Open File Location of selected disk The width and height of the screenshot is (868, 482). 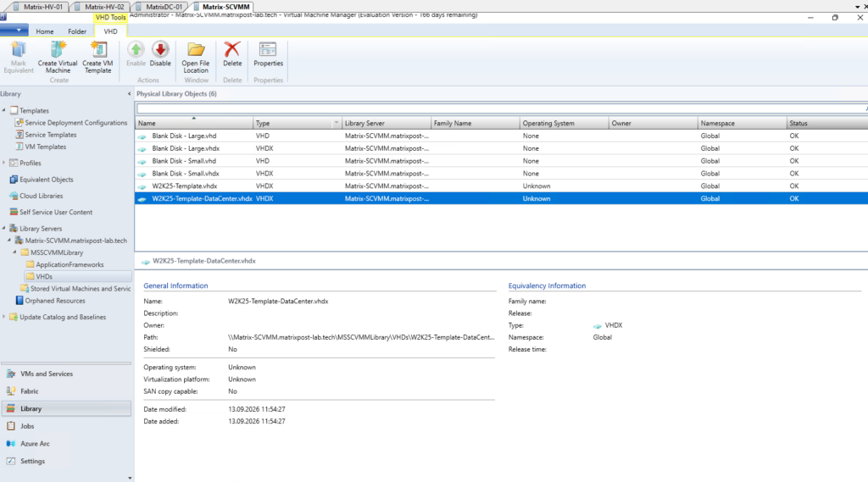pyautogui.click(x=196, y=57)
